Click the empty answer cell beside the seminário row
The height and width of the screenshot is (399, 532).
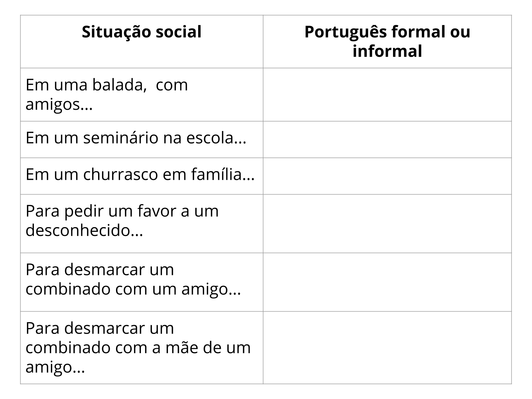(387, 139)
